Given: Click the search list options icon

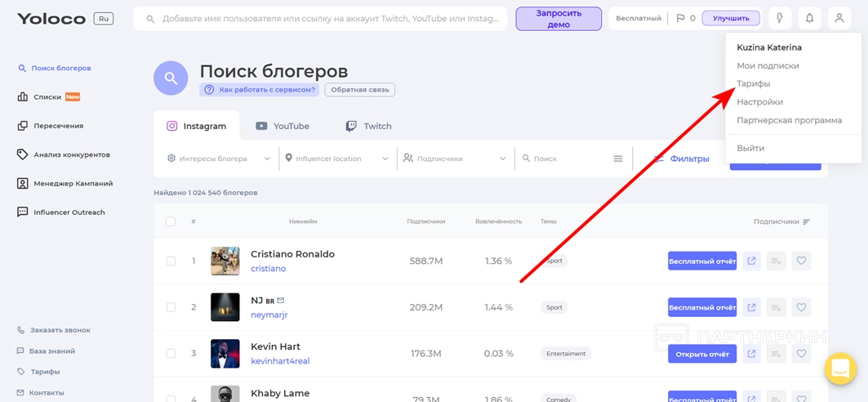Looking at the screenshot, I should click(x=618, y=159).
